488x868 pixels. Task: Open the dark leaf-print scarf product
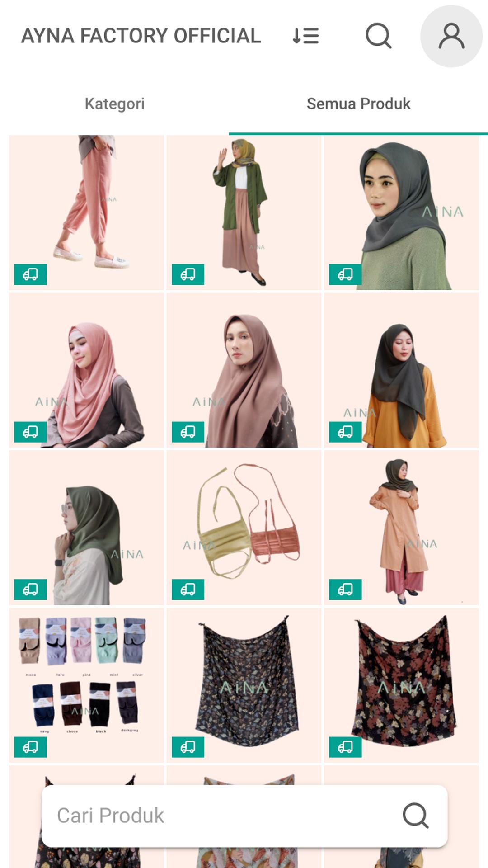point(244,685)
